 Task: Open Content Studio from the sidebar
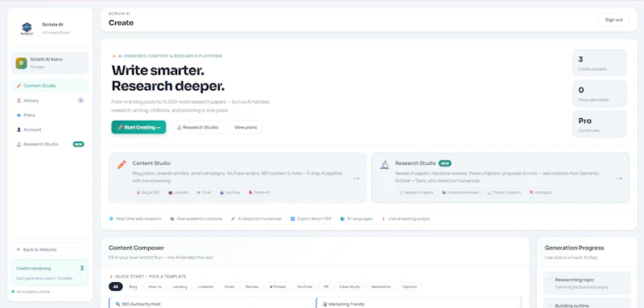[x=50, y=86]
